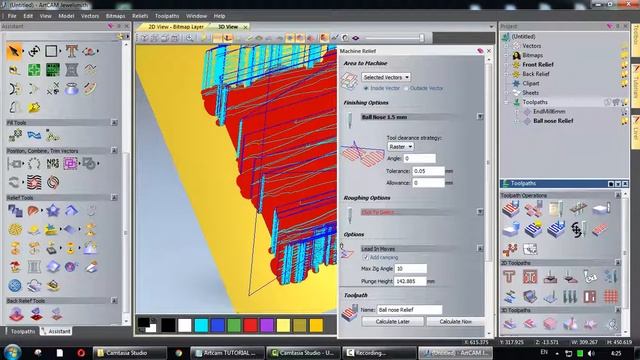Click the wavy striped envelope distortion icon
Viewport: 640px width, 360px height.
pyautogui.click(x=34, y=182)
